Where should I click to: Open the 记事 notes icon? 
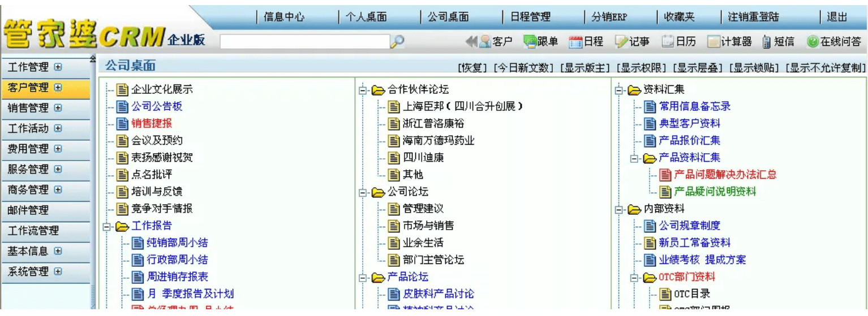pos(632,41)
